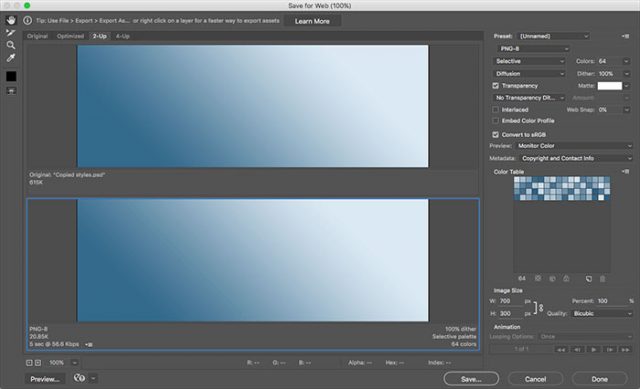Open the Optimize panel menu icon
This screenshot has height=389, width=640.
[625, 36]
